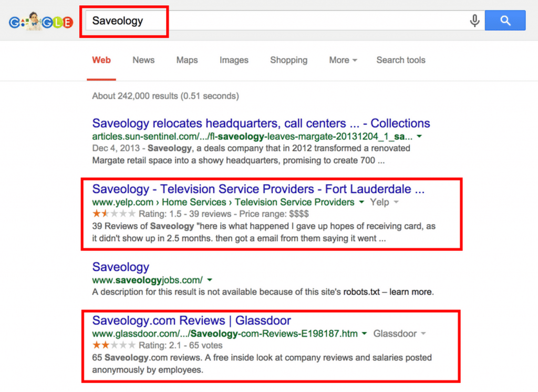Switch to the Images tab
The height and width of the screenshot is (392, 538).
pyautogui.click(x=234, y=60)
